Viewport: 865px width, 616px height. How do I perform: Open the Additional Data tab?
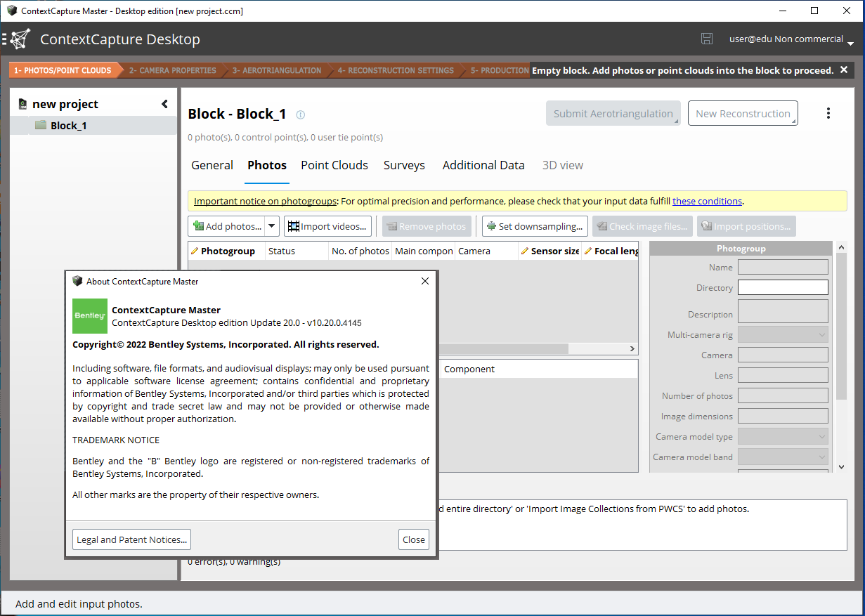pyautogui.click(x=483, y=165)
